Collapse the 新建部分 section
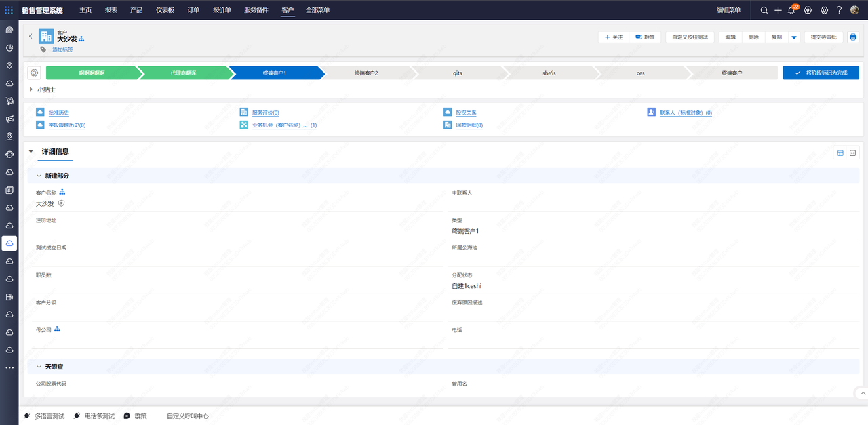Viewport: 868px width, 425px height. pyautogui.click(x=39, y=176)
